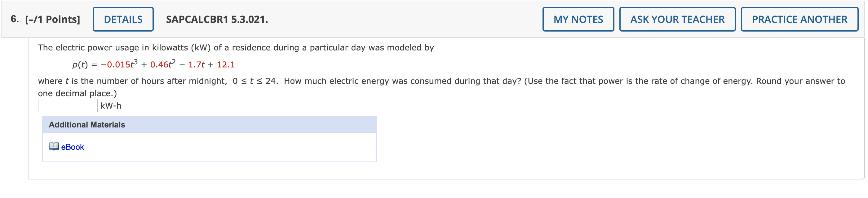Viewport: 868px width, 198px height.
Task: Select the problem label SAPCALCBR1 5.3.021
Action: tap(216, 19)
